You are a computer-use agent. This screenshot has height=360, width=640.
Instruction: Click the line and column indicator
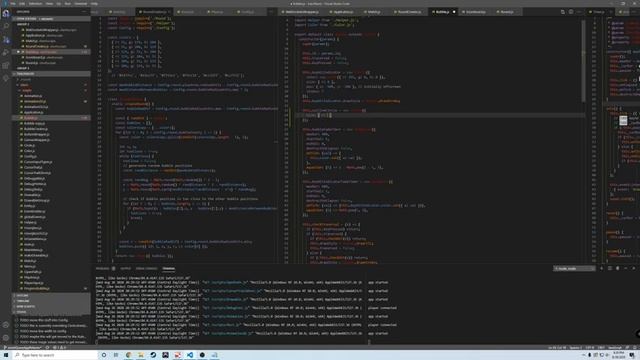557,348
